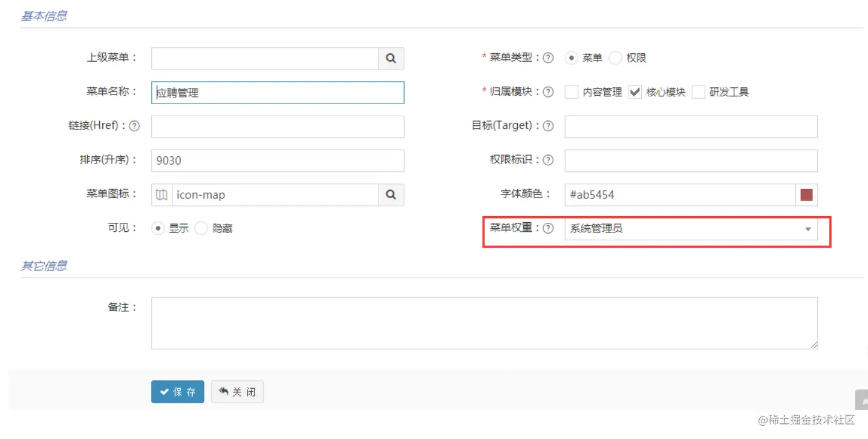Click the search icon beside 上级菜单 field
This screenshot has height=439, width=868.
(x=391, y=59)
